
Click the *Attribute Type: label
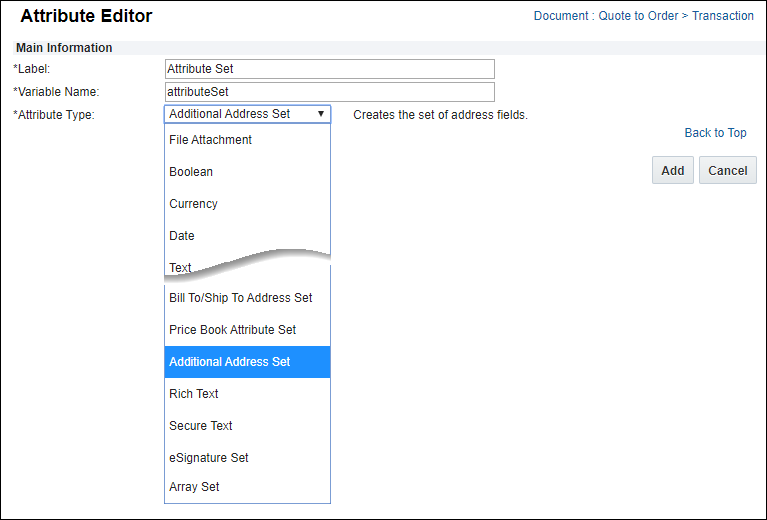click(54, 115)
